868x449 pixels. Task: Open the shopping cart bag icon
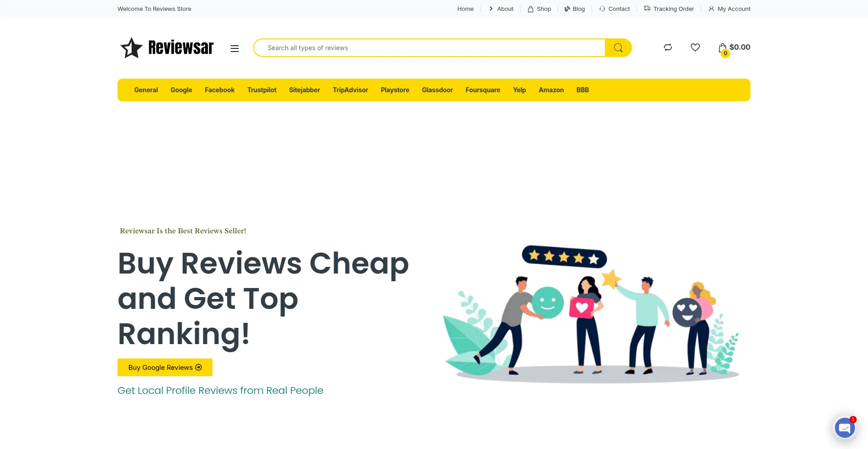(x=723, y=48)
